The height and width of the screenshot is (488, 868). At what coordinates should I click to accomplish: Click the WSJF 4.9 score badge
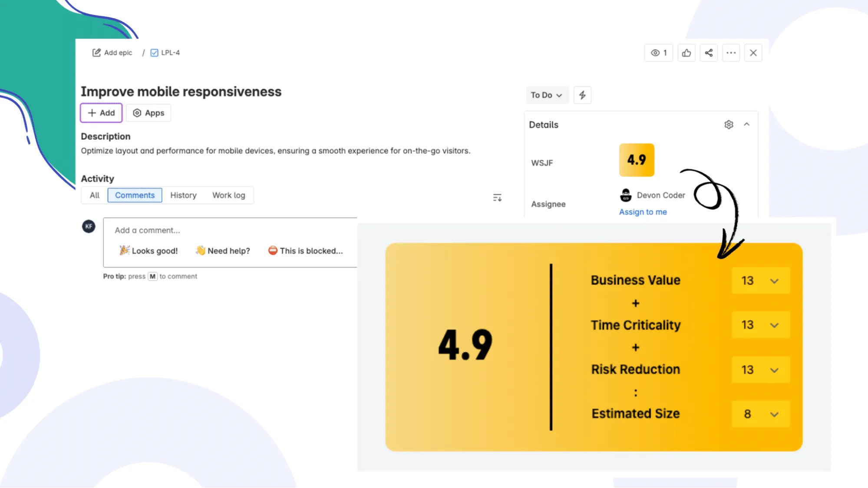[x=637, y=160]
